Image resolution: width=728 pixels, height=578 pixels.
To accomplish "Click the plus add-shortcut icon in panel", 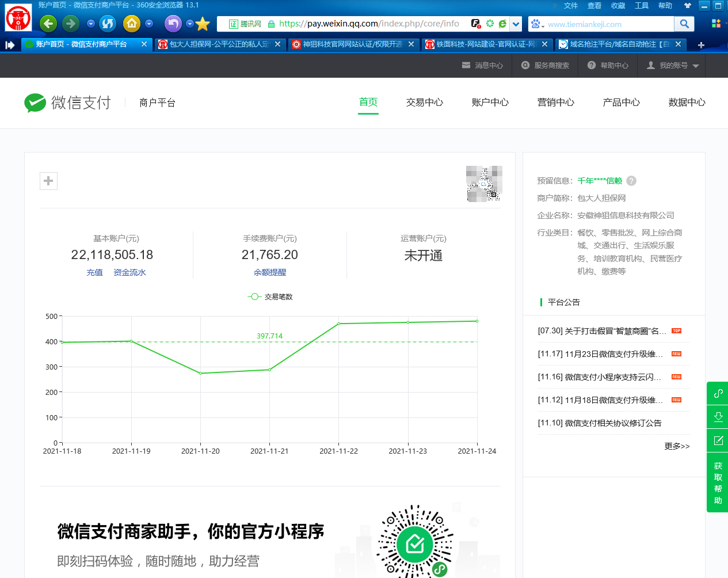I will click(48, 181).
